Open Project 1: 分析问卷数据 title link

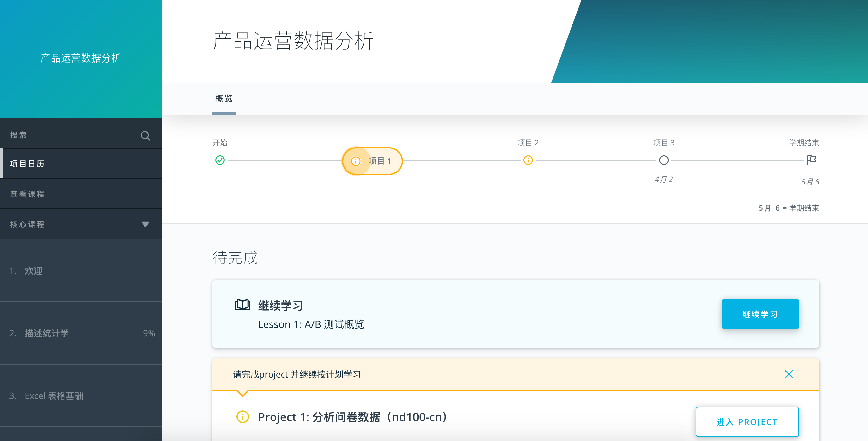(352, 417)
